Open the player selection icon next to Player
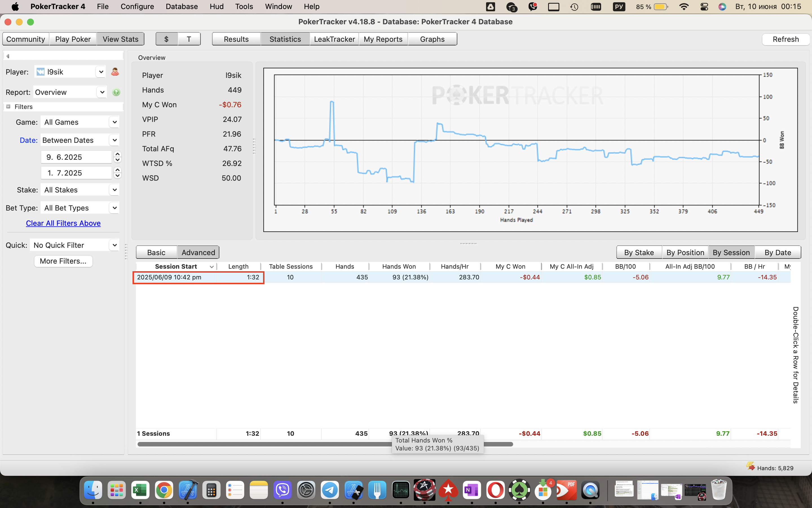Image resolution: width=812 pixels, height=508 pixels. click(x=115, y=72)
